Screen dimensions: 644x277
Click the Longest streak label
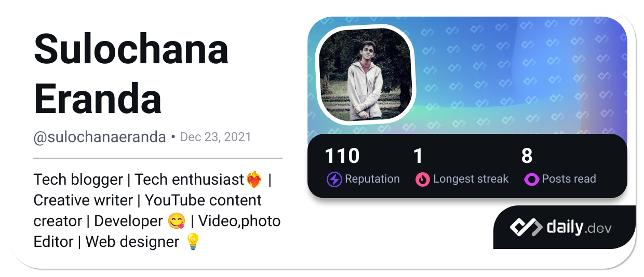[471, 179]
